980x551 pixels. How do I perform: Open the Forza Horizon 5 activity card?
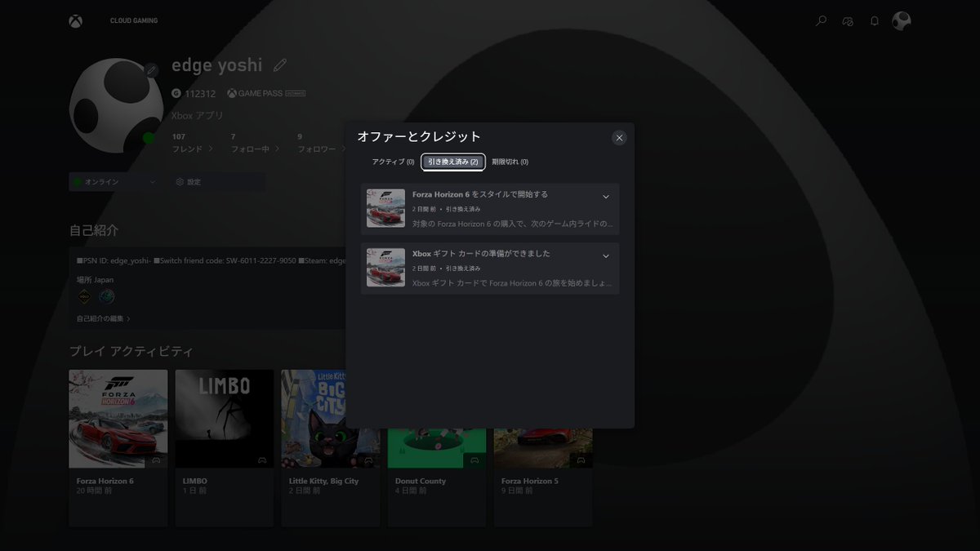click(x=543, y=478)
